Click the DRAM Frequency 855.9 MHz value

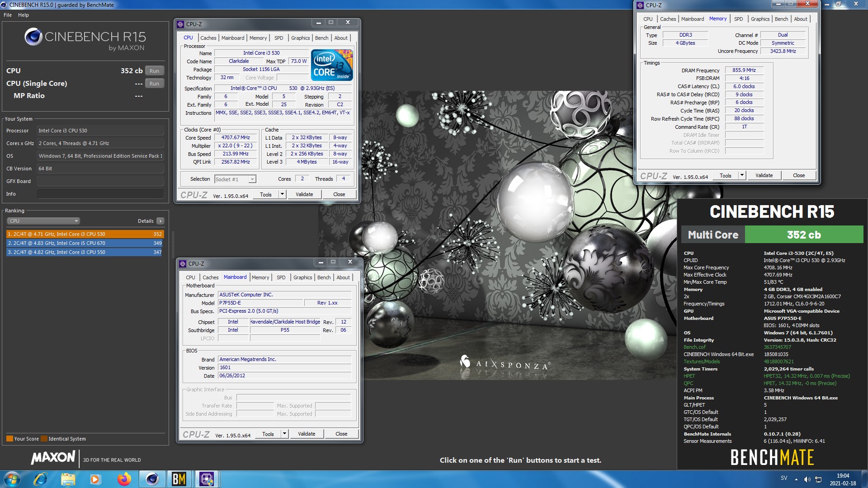click(x=744, y=70)
